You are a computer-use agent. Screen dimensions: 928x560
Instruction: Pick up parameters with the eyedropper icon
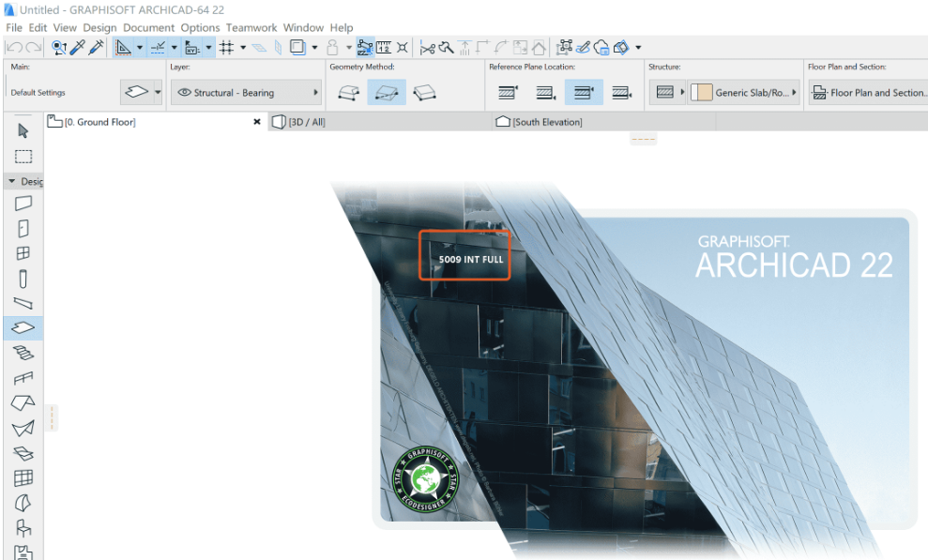pos(78,47)
